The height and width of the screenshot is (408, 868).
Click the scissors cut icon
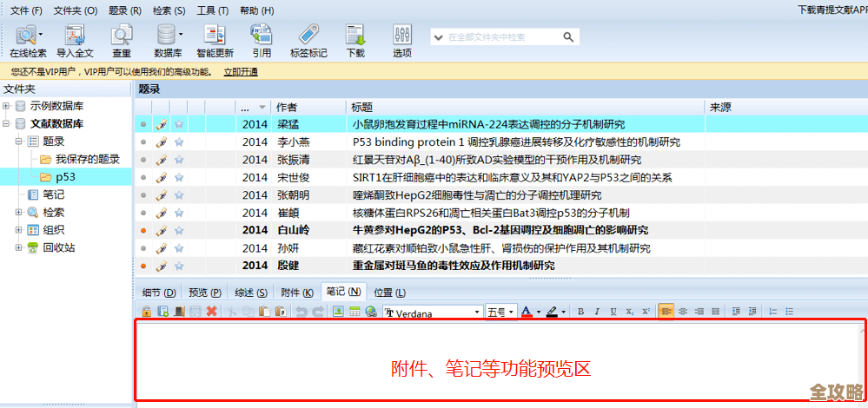(232, 312)
